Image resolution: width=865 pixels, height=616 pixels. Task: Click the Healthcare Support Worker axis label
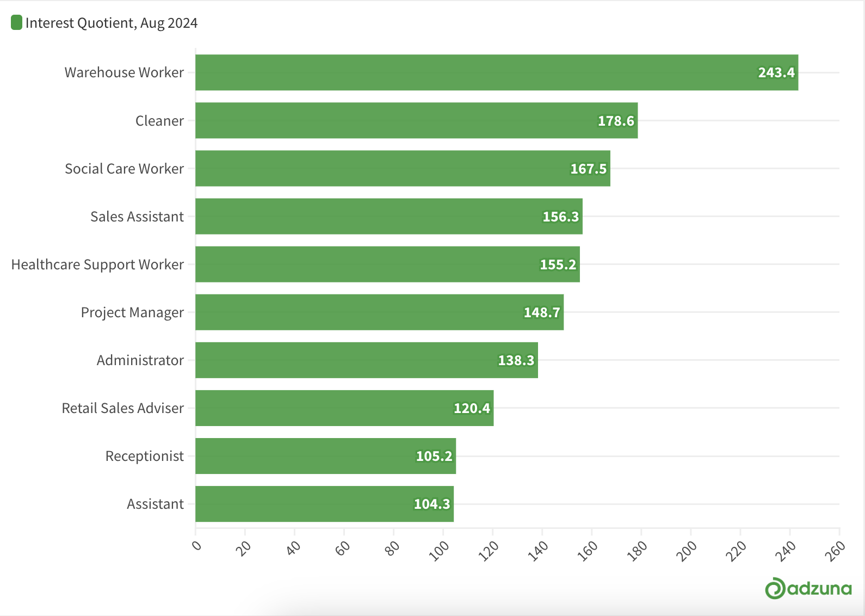coord(97,264)
